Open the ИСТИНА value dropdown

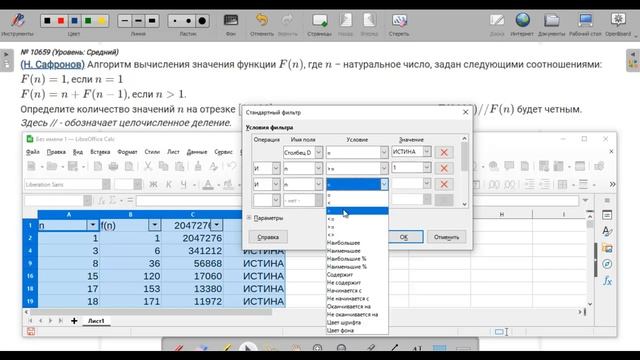pyautogui.click(x=427, y=152)
